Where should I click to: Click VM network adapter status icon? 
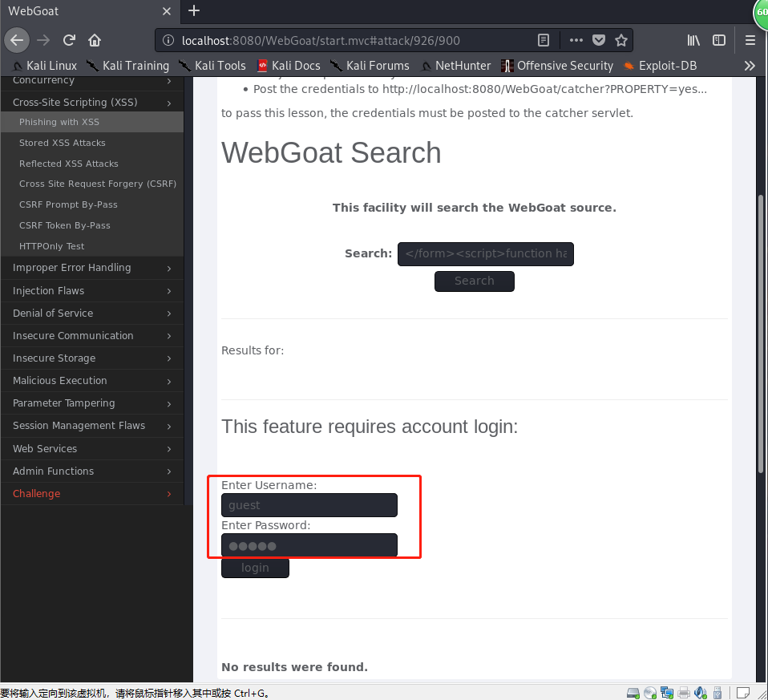pyautogui.click(x=667, y=693)
